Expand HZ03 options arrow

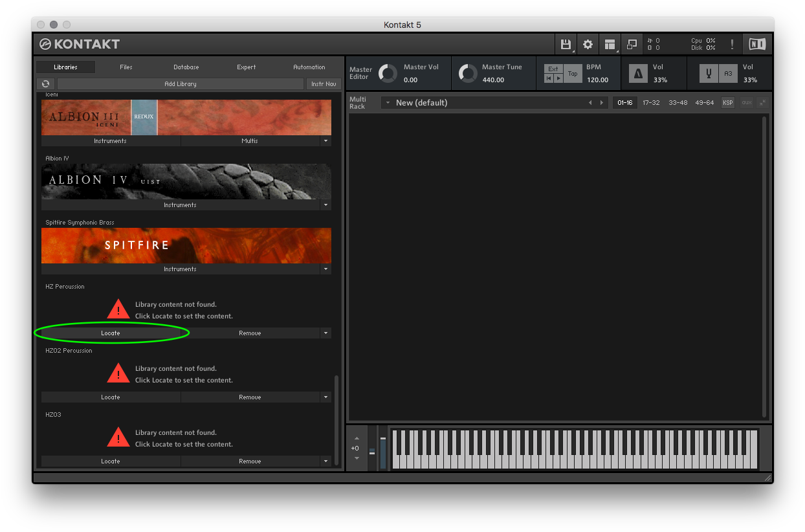pos(325,461)
